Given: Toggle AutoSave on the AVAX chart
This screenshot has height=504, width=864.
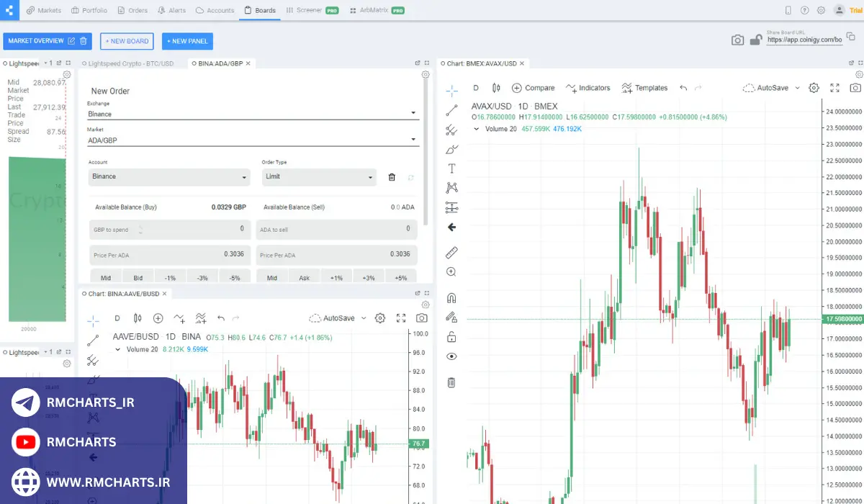Looking at the screenshot, I should point(771,87).
